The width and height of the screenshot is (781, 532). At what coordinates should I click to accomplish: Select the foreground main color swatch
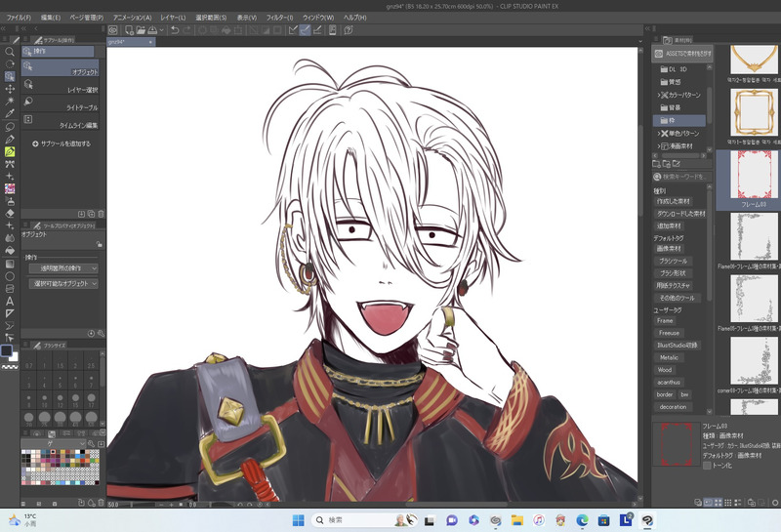tap(7, 351)
